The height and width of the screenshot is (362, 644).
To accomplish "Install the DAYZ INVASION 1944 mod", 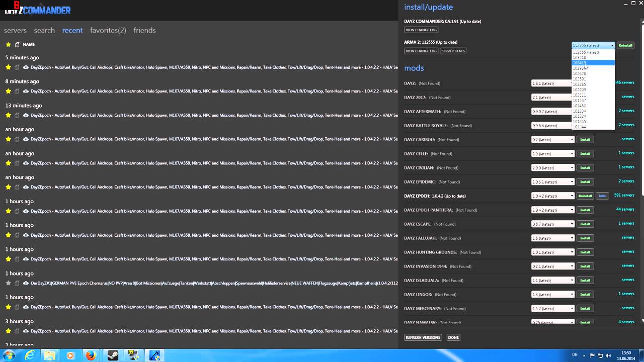I will coord(585,266).
